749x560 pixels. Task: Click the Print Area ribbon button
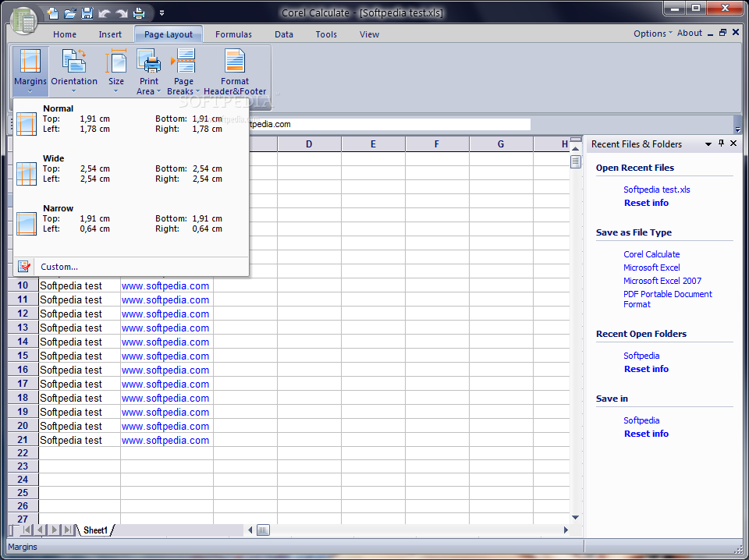(x=149, y=71)
